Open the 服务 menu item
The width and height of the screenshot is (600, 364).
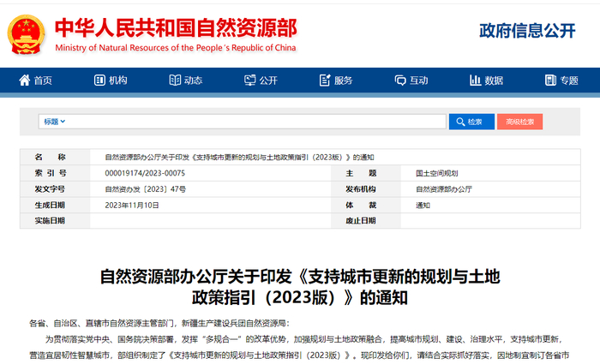pos(336,81)
